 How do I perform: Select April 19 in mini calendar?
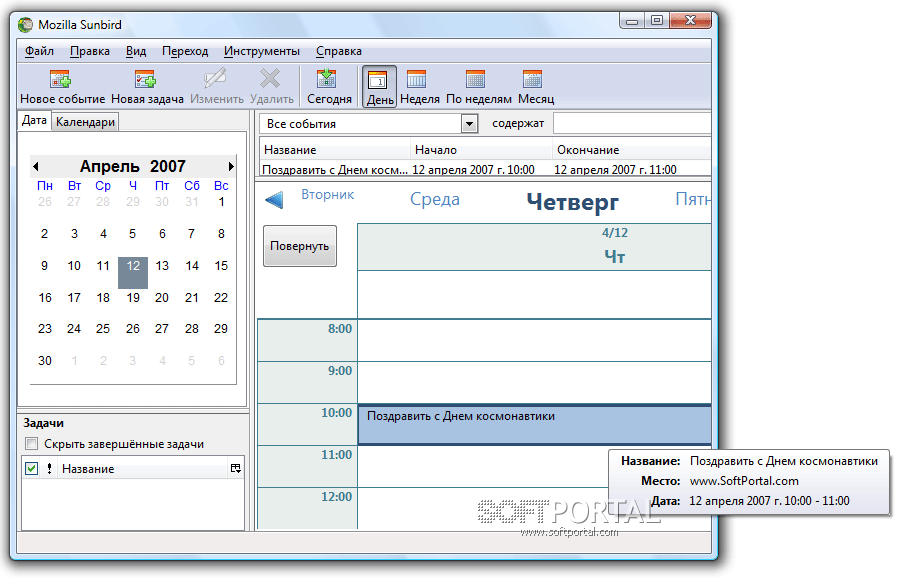point(133,298)
